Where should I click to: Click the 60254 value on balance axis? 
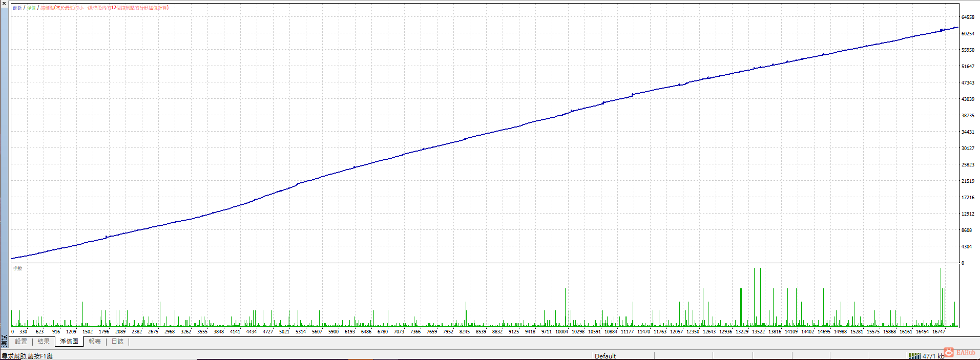click(x=968, y=34)
